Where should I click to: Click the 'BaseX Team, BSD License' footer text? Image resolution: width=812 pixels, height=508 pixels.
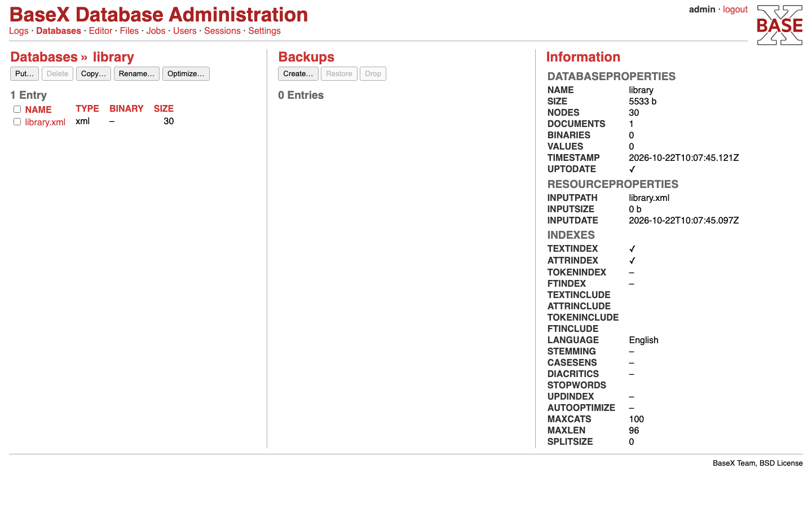pos(757,463)
